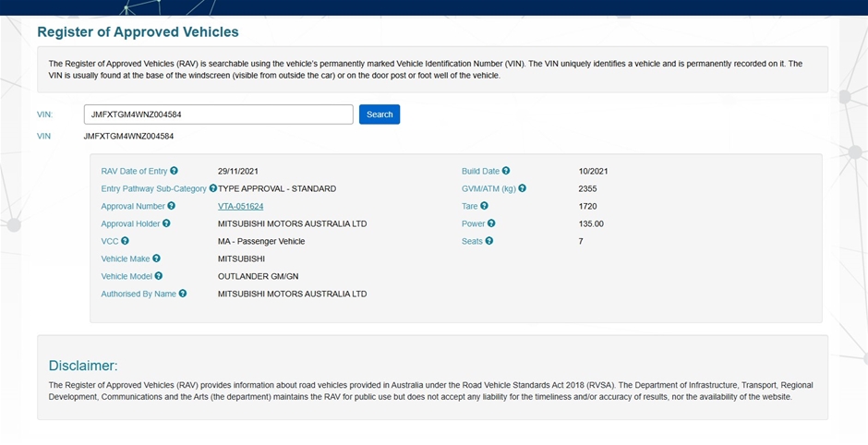Click the GVM/ATM (kg) help icon
The height and width of the screenshot is (445, 868).
pyautogui.click(x=523, y=188)
